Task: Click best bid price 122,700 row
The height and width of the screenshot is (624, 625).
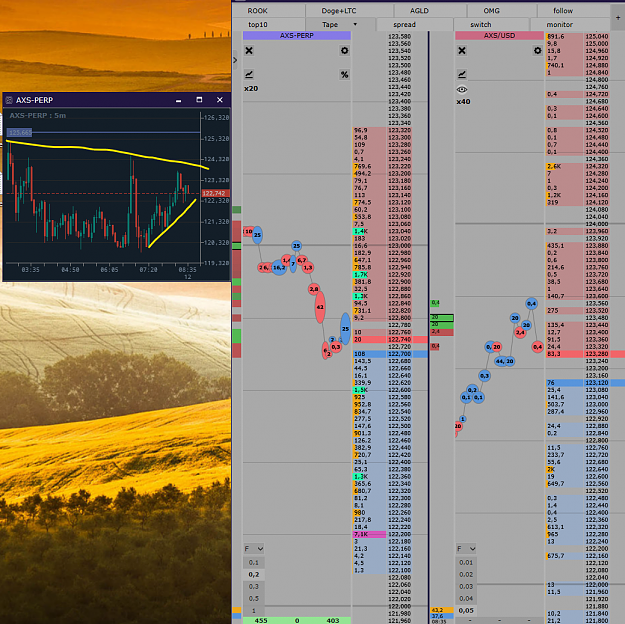Action: 390,354
